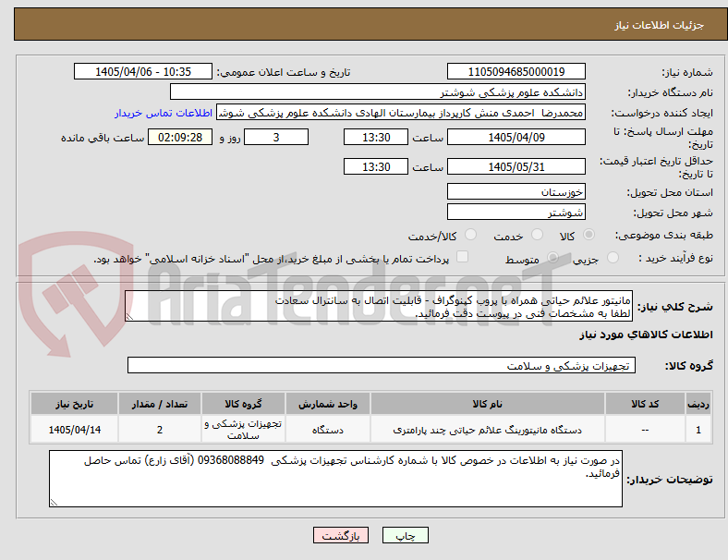Click the buyer name field دانشکده علوم پزشکی شوشتر
This screenshot has height=560, width=728.
pyautogui.click(x=378, y=91)
